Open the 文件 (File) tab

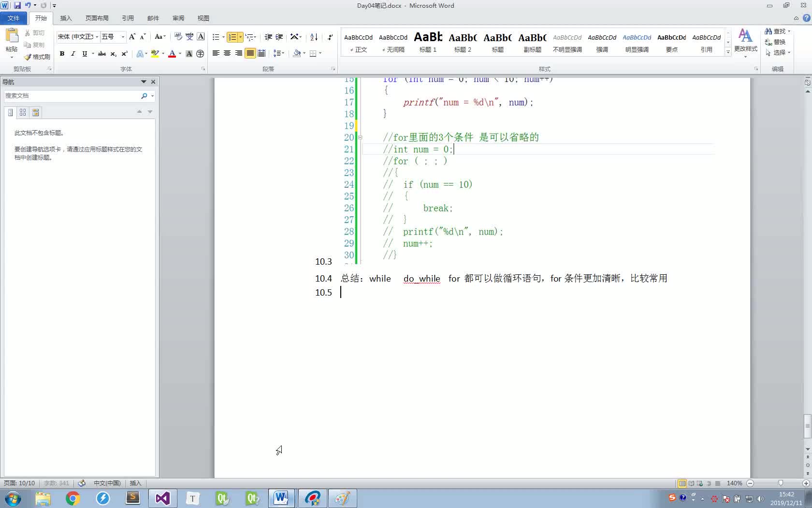14,18
